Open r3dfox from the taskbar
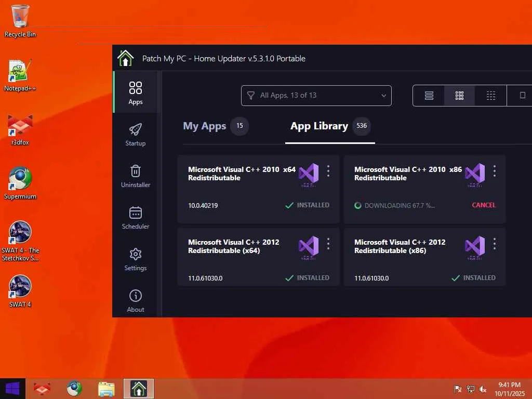 (42, 389)
